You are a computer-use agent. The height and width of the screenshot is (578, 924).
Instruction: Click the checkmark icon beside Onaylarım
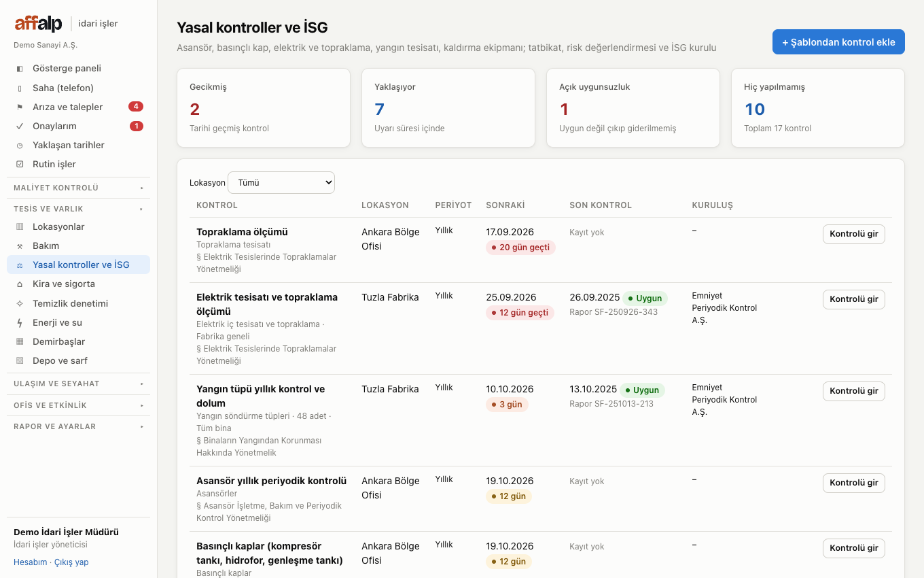[20, 126]
